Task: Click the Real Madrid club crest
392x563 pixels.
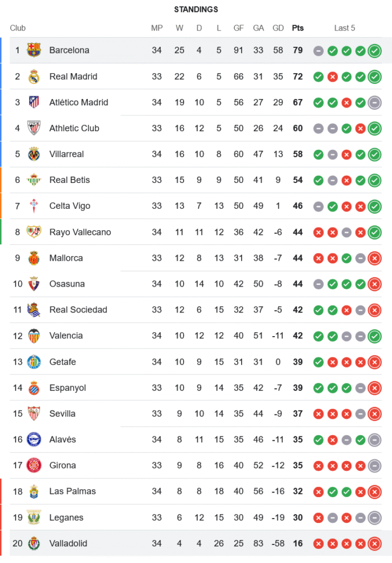Action: coord(34,77)
